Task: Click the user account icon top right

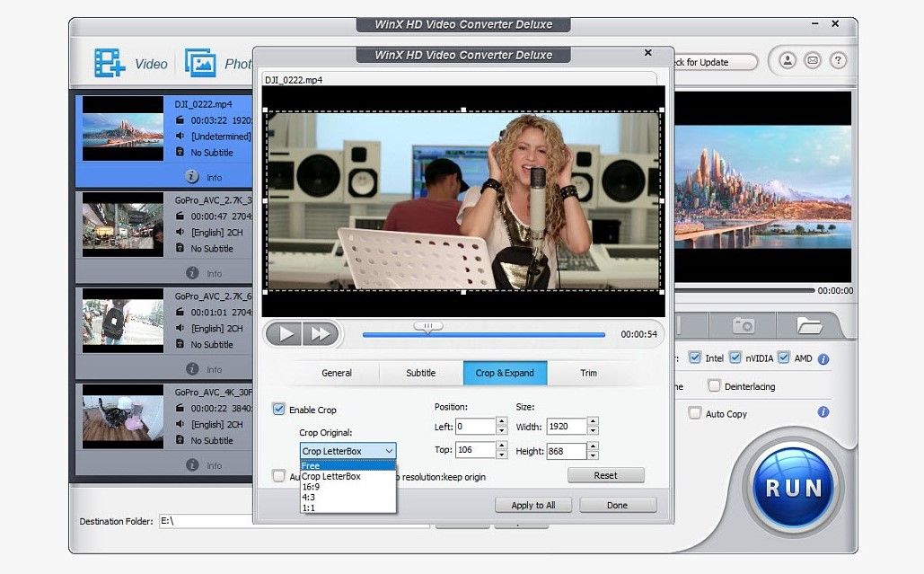Action: coord(788,61)
